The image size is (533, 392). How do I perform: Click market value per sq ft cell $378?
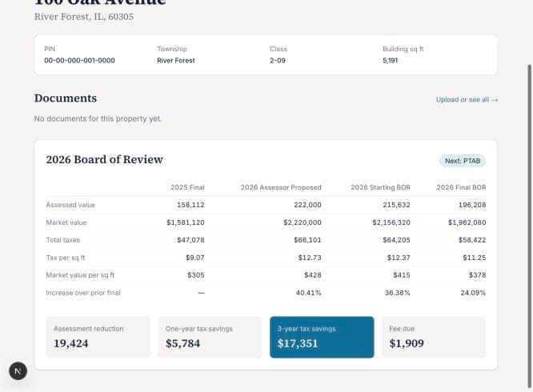click(477, 275)
